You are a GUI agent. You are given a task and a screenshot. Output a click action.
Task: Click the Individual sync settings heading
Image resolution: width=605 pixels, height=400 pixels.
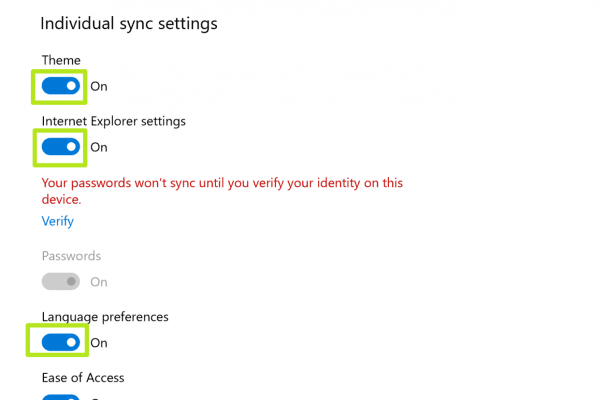click(x=129, y=23)
